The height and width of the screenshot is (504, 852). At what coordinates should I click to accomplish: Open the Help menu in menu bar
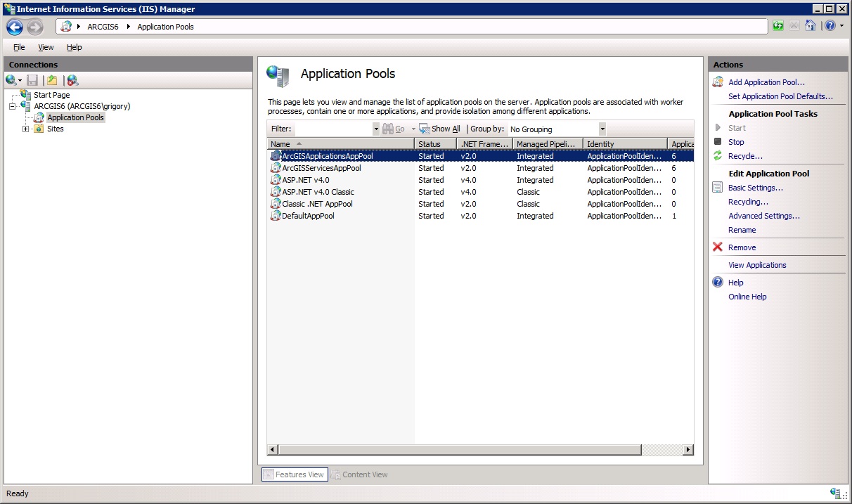click(x=75, y=47)
